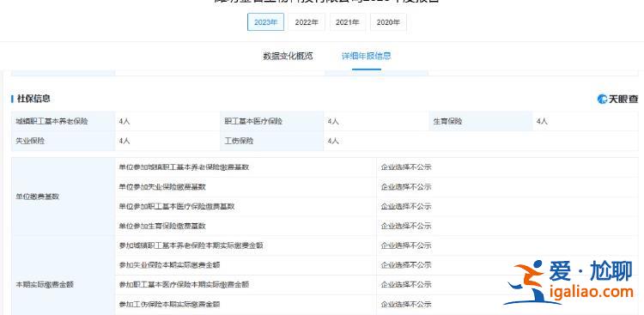Click the 工伤保险 label cell
This screenshot has width=644, height=315.
click(271, 141)
